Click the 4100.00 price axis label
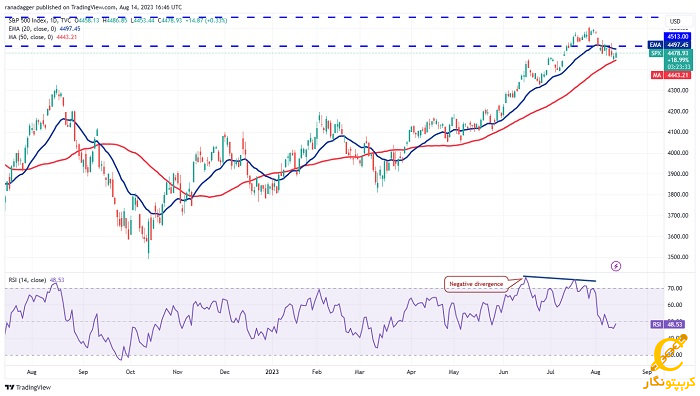 [678, 132]
